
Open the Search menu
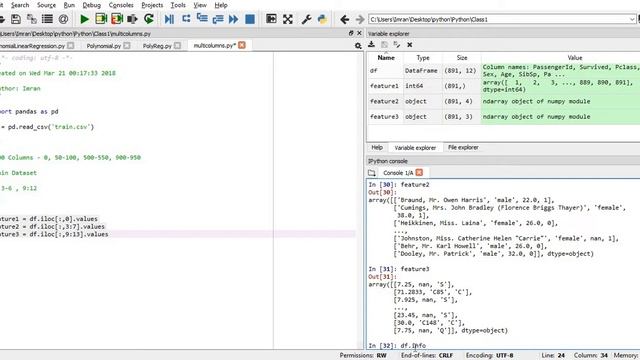click(20, 5)
